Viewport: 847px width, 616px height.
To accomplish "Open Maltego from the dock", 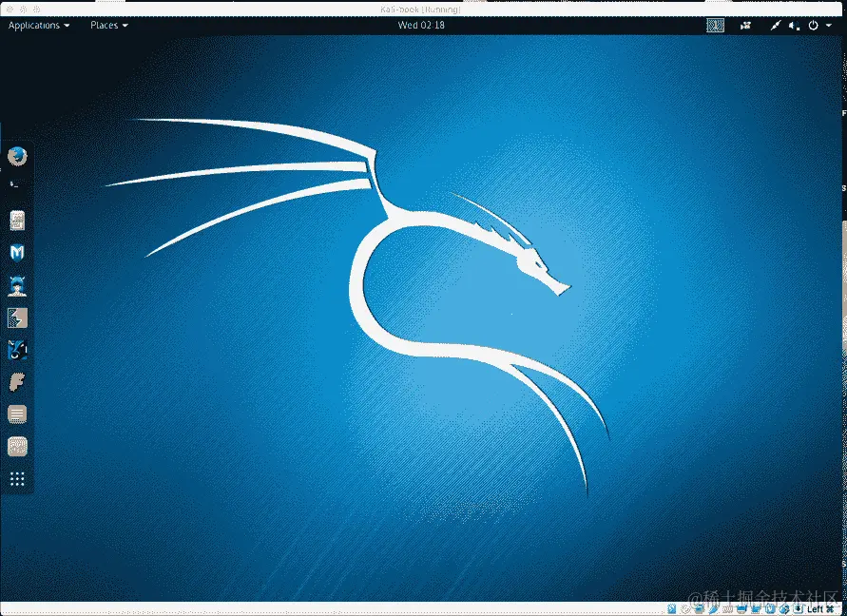I will point(17,350).
